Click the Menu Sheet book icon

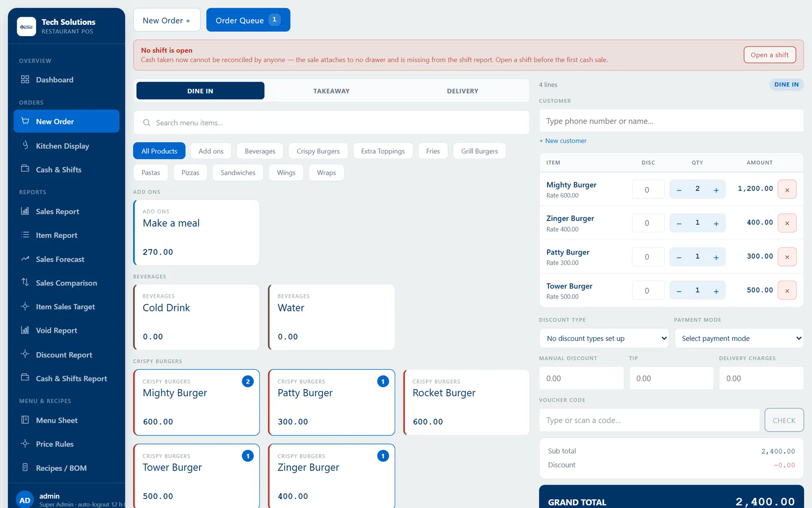tap(25, 420)
